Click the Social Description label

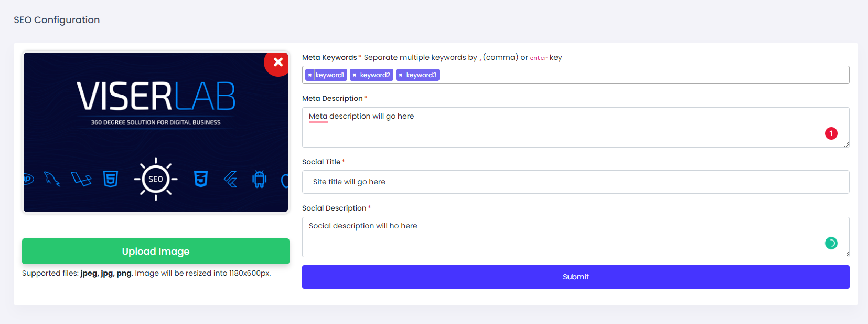334,208
